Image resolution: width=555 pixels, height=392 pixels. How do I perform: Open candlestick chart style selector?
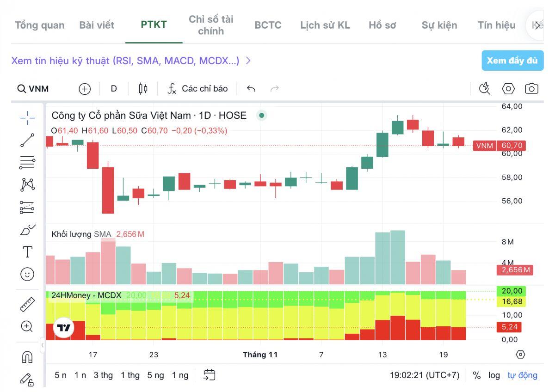(143, 89)
